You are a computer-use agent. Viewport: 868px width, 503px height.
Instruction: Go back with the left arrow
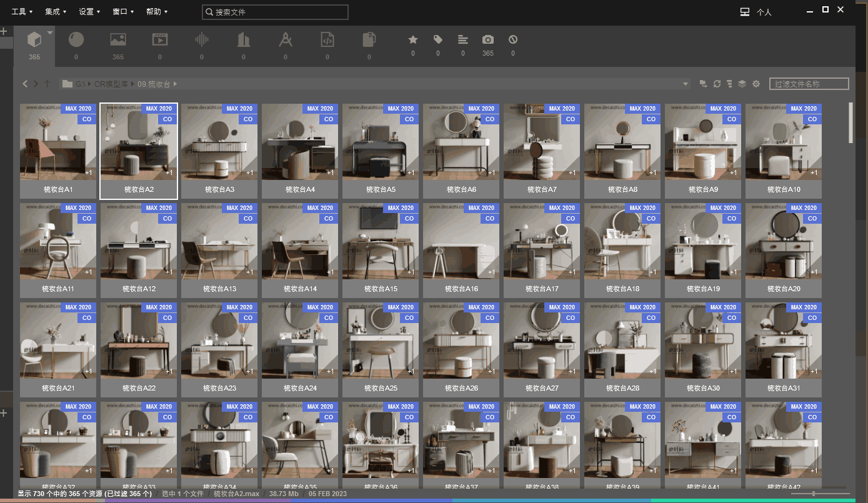25,84
